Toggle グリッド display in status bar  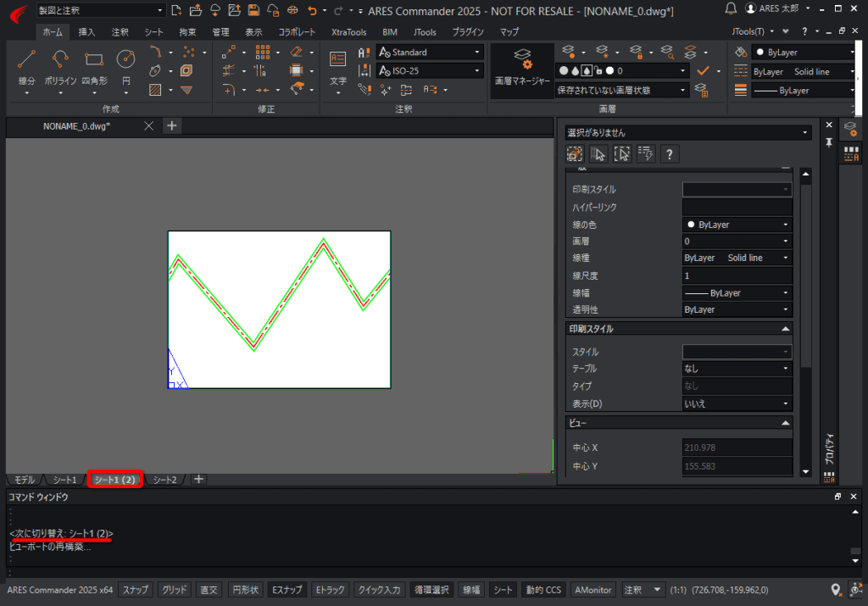point(175,590)
